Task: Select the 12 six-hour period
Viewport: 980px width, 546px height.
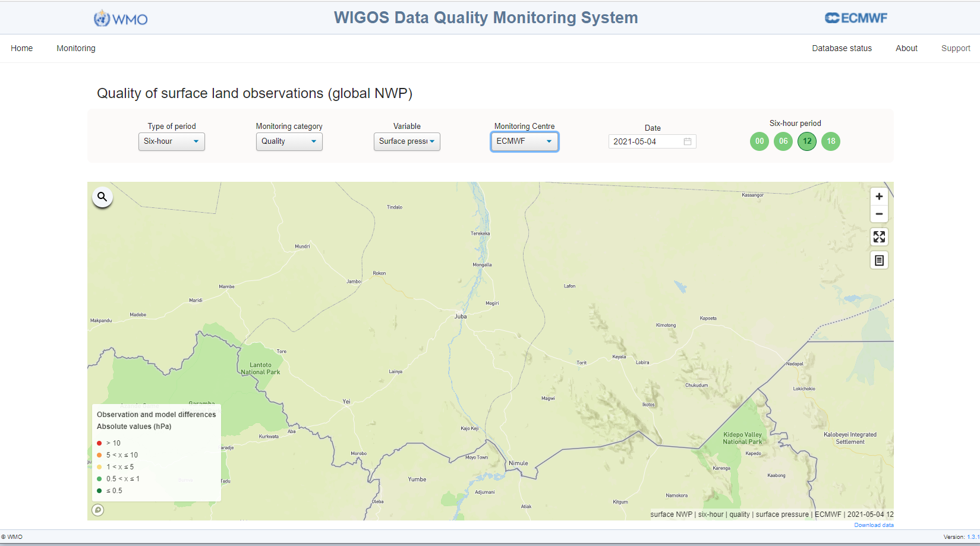Action: click(807, 141)
